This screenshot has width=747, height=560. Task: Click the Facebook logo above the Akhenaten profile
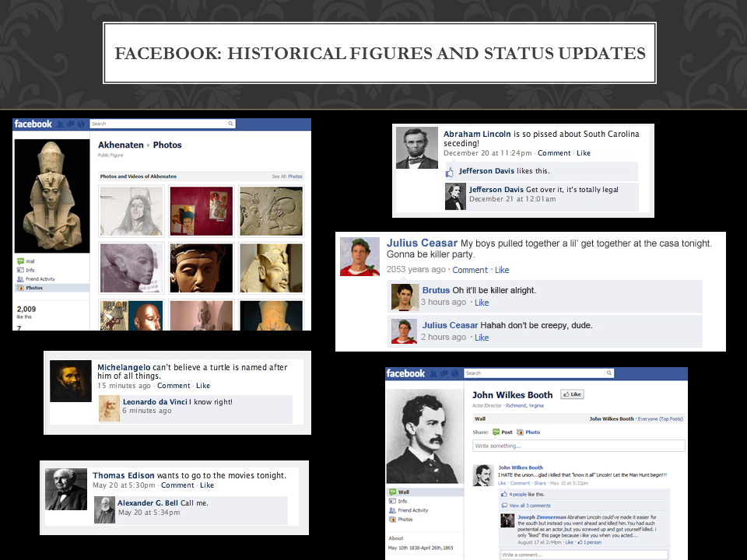33,124
